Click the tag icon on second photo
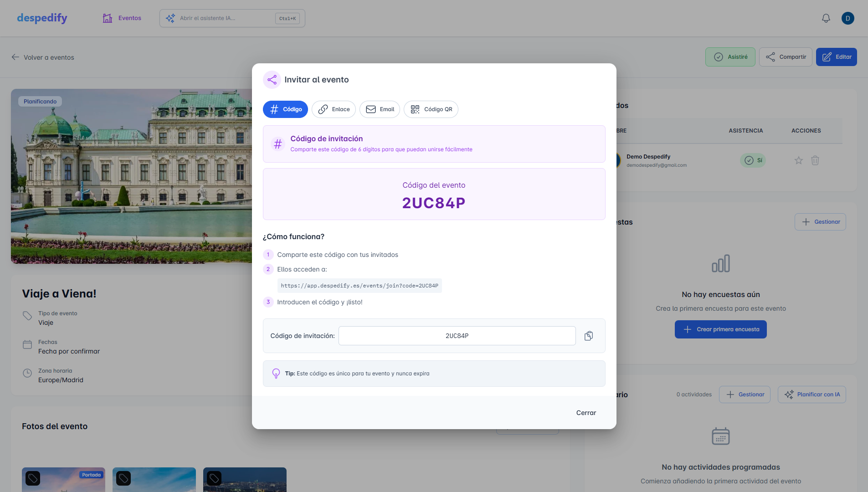 [123, 478]
